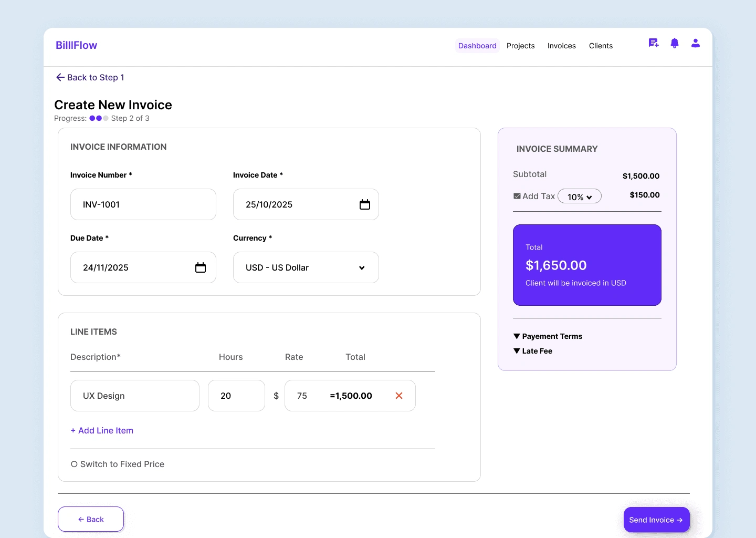Expand the Payement Terms section
756x538 pixels.
(x=548, y=336)
